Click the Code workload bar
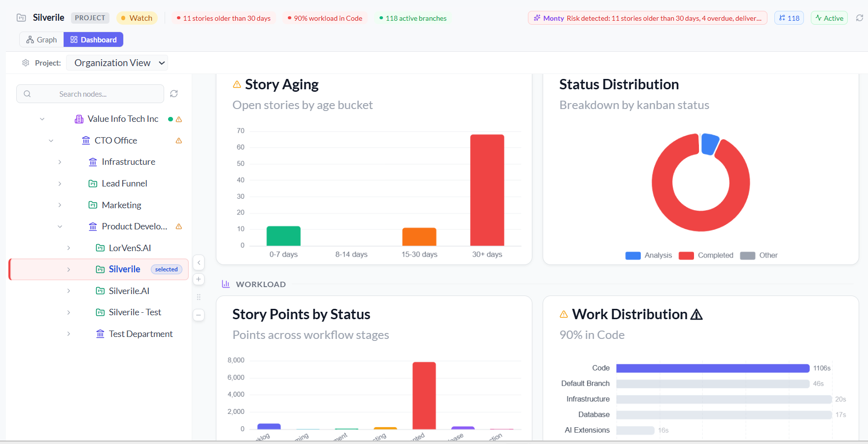Viewport: 868px width, 444px height. [x=713, y=368]
